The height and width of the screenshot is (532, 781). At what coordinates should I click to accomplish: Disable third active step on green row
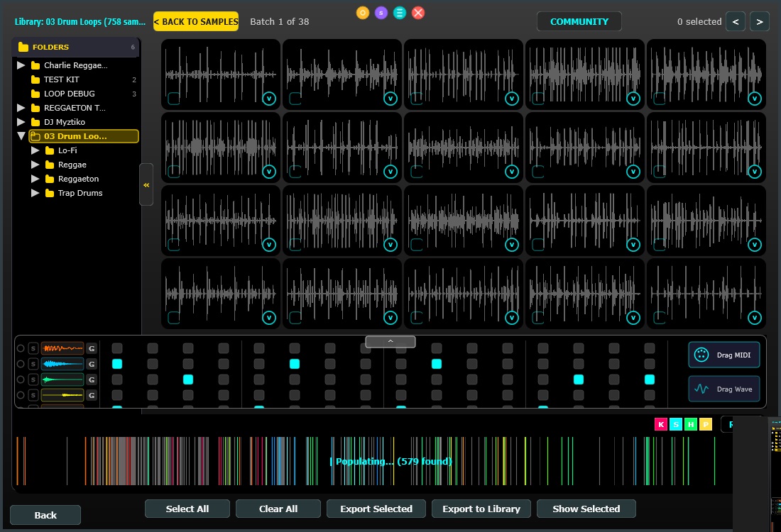[650, 379]
